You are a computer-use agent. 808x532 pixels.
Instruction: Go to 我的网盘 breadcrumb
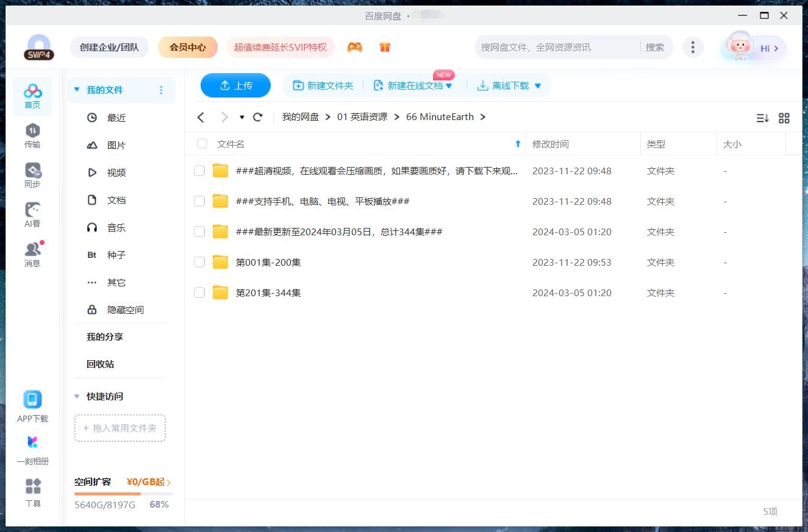[x=301, y=117]
